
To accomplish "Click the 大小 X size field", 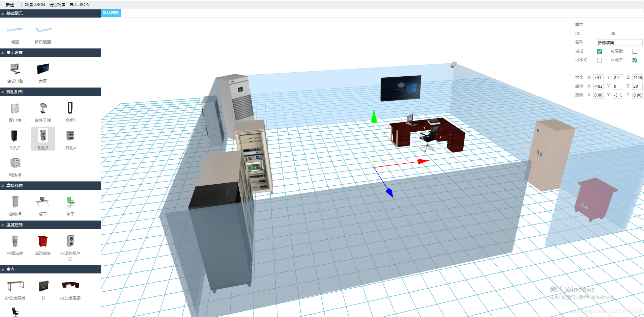I will [x=598, y=78].
